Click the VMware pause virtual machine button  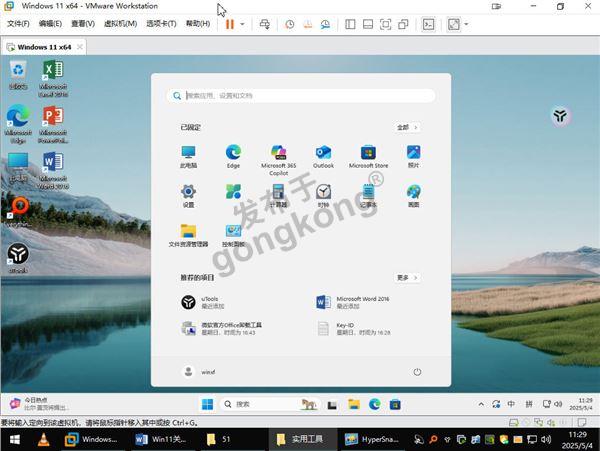[230, 24]
